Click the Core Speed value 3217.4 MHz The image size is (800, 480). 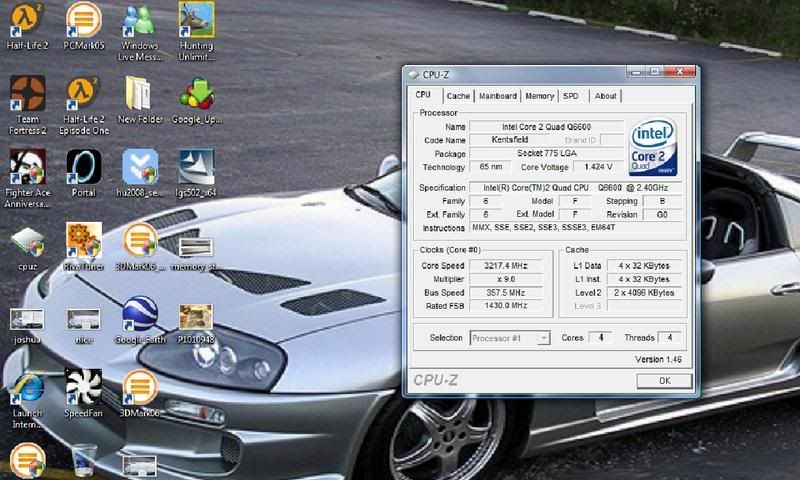(506, 266)
